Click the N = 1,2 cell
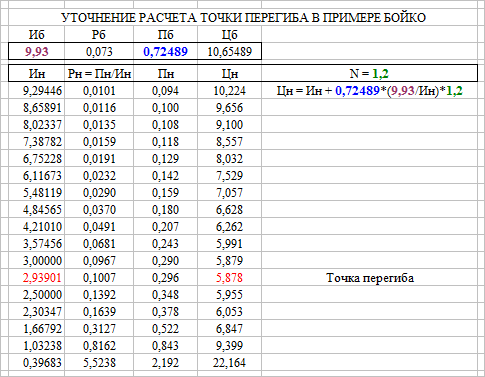The image size is (485, 377). click(369, 73)
